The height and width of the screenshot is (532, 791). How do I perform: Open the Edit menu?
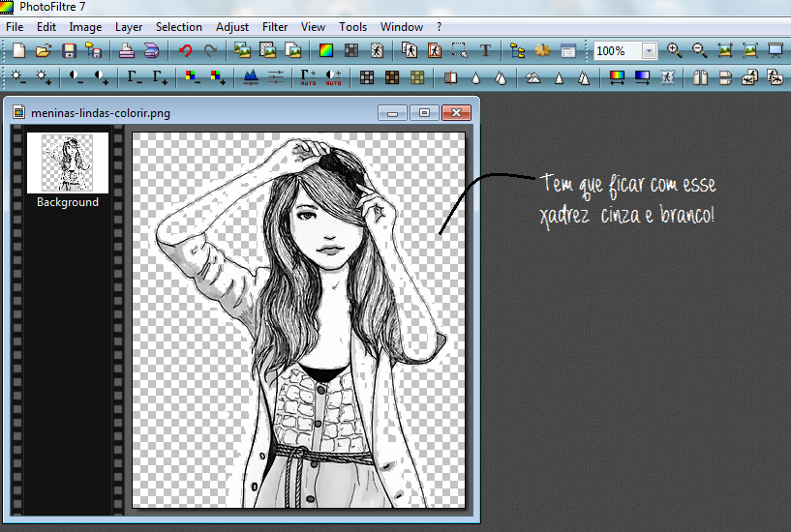coord(46,27)
